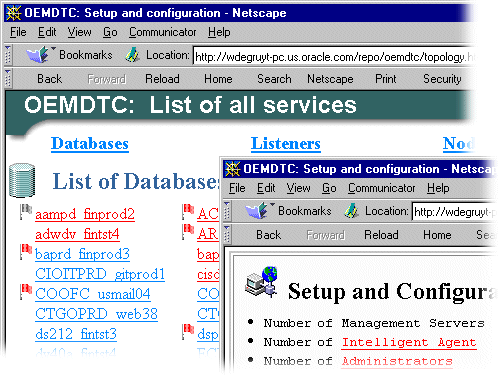Viewport: 498px width, 375px height.
Task: Click Security in back window toolbar
Action: pyautogui.click(x=442, y=79)
